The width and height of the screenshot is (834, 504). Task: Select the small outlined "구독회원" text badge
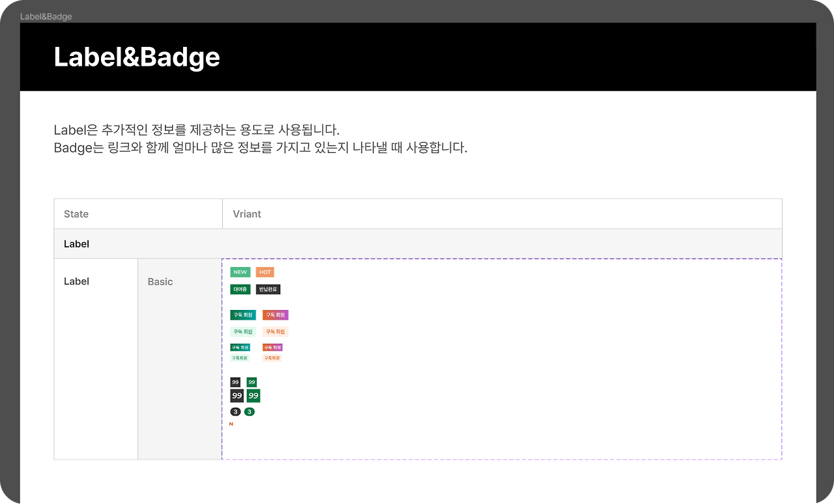pos(240,357)
